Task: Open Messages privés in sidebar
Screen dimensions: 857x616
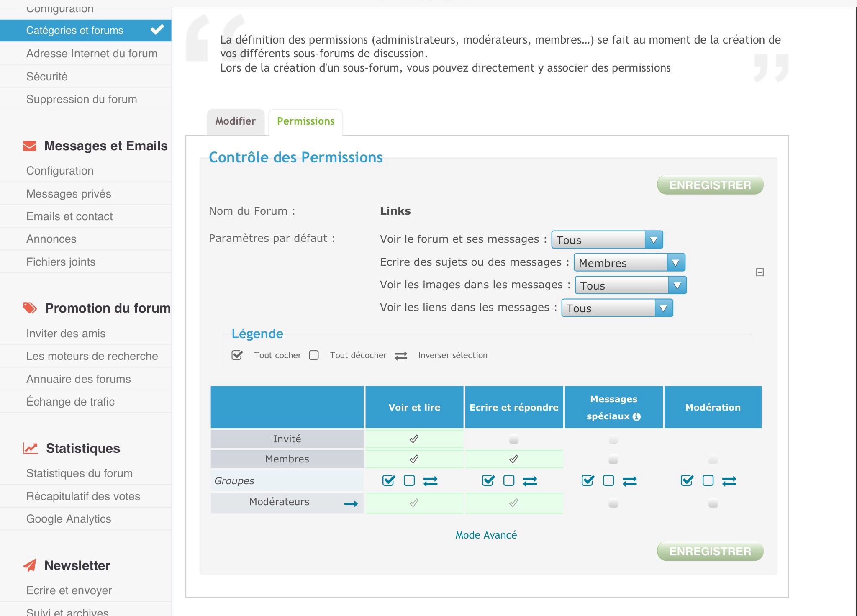Action: 69,194
